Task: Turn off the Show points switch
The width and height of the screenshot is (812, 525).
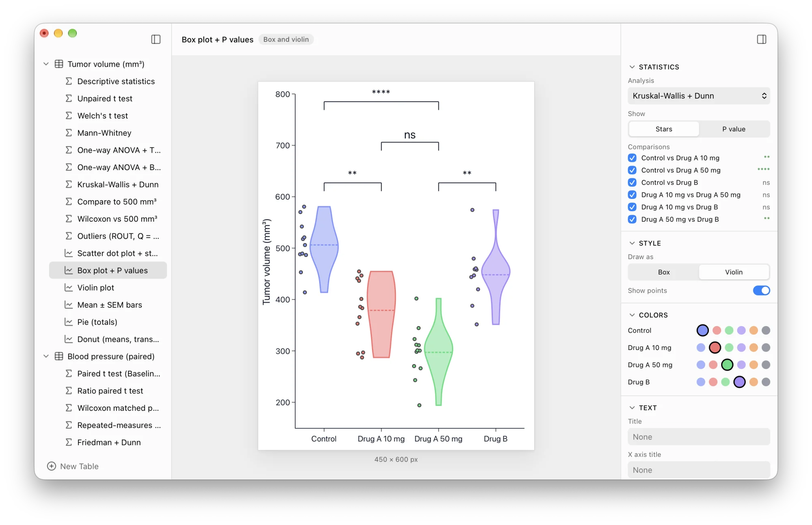Action: 761,291
